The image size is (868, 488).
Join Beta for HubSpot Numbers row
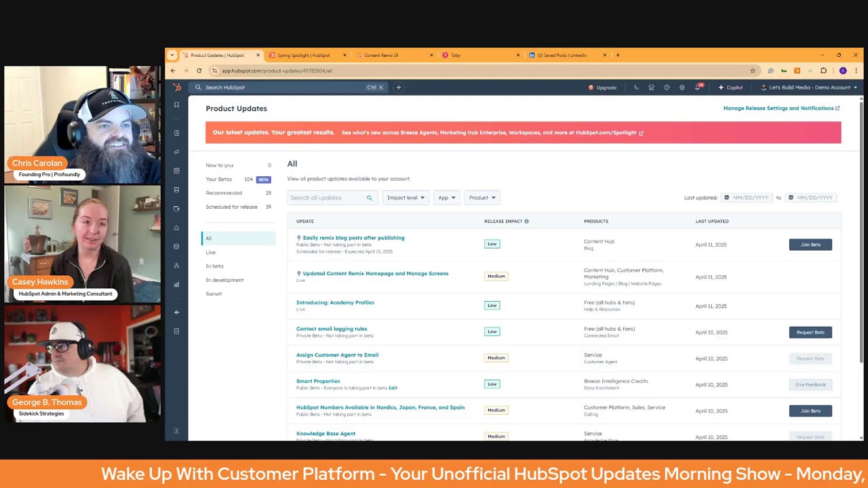(810, 411)
